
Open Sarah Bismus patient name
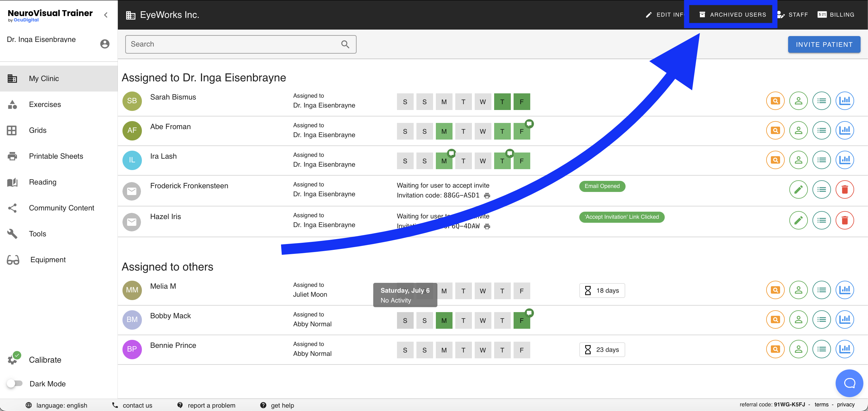tap(173, 97)
